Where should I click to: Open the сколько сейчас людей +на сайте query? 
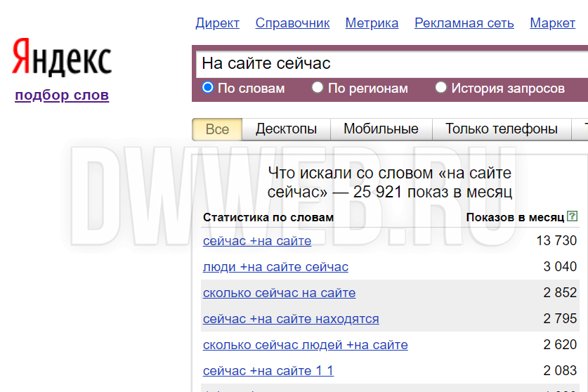pyautogui.click(x=306, y=345)
